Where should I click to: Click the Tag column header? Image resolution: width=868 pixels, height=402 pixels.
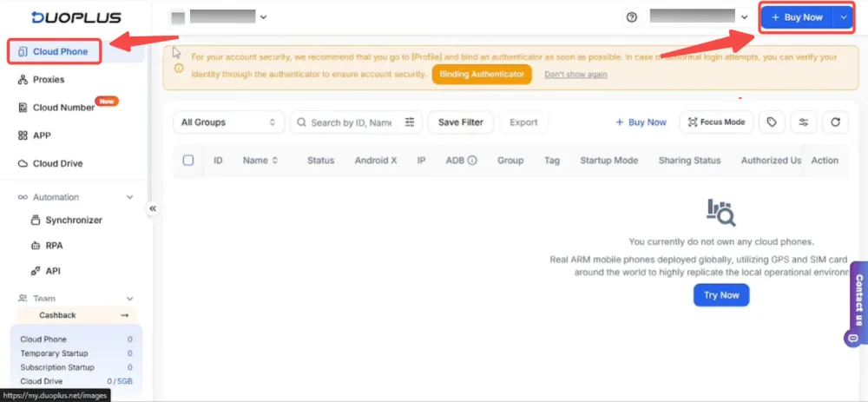[x=552, y=161]
